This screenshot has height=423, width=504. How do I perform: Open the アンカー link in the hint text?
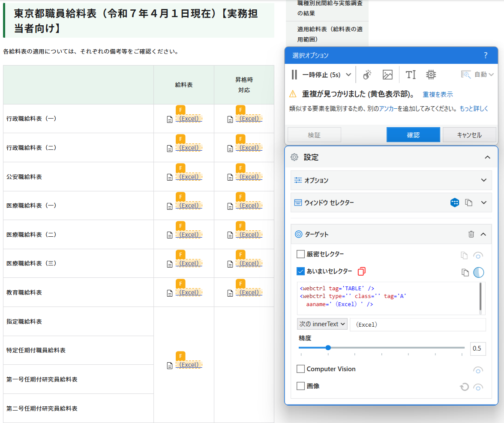click(388, 109)
